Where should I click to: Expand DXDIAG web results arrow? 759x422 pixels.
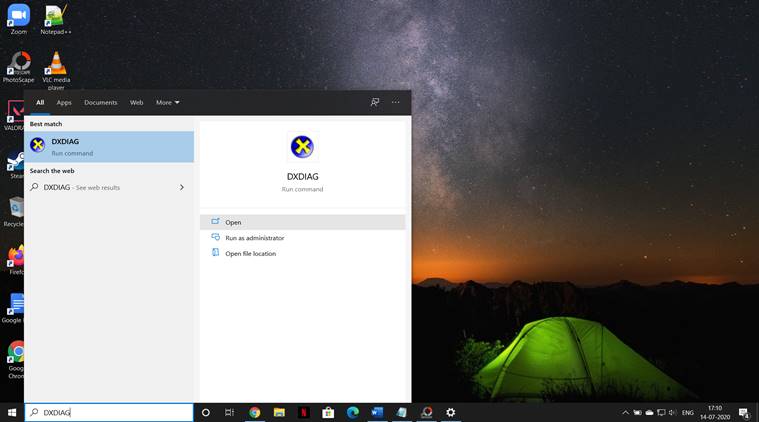click(x=182, y=187)
